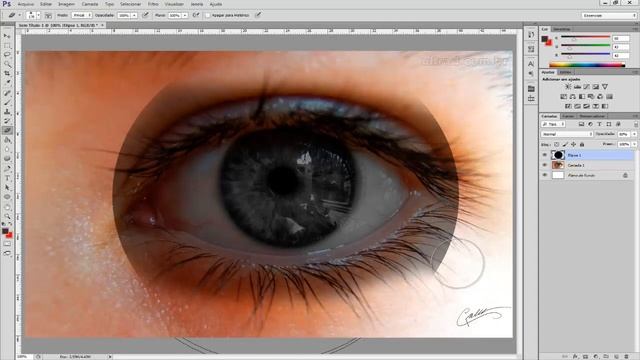Select the Lasso tool

pos(7,55)
